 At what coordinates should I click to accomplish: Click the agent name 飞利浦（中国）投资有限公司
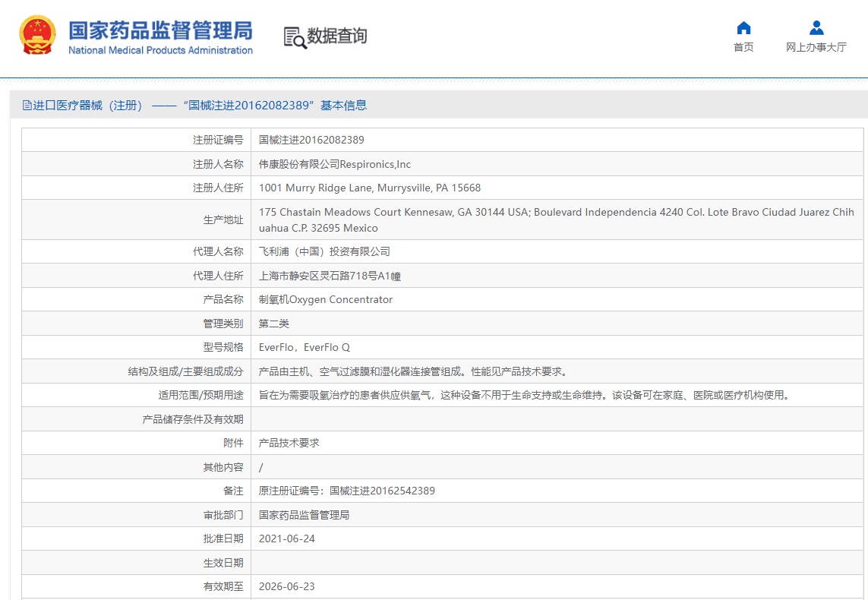324,251
